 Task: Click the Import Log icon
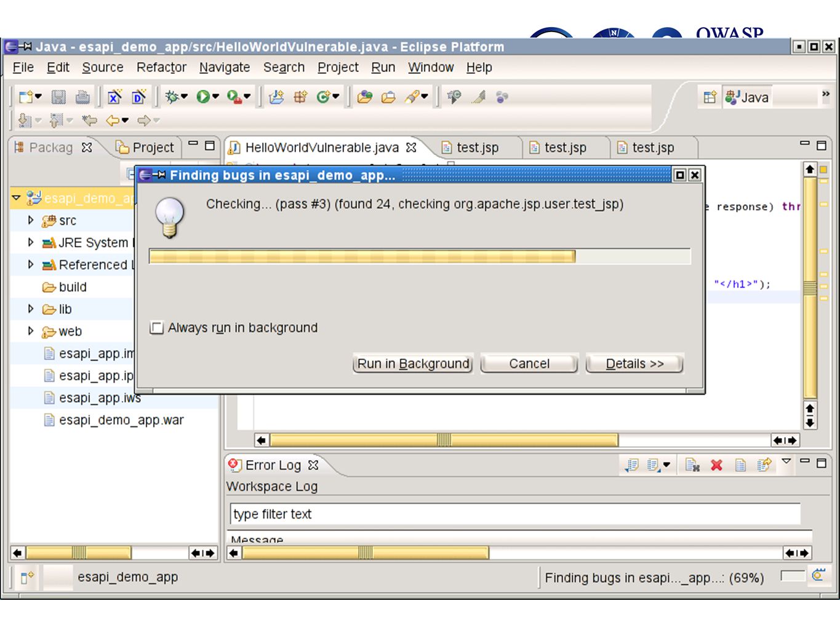tap(654, 465)
